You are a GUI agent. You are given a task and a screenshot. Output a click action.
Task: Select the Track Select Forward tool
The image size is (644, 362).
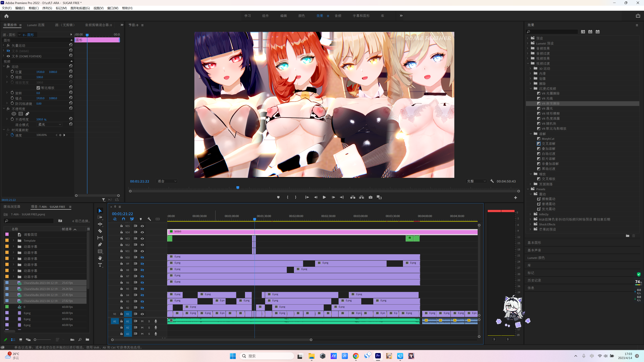100,217
